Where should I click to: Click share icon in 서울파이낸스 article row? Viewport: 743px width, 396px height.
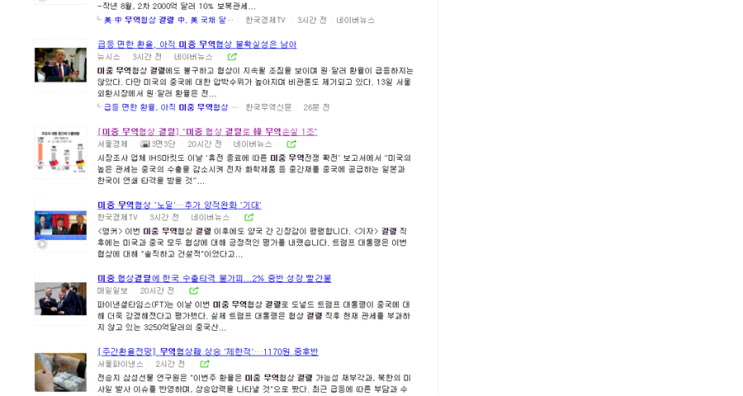tap(205, 364)
